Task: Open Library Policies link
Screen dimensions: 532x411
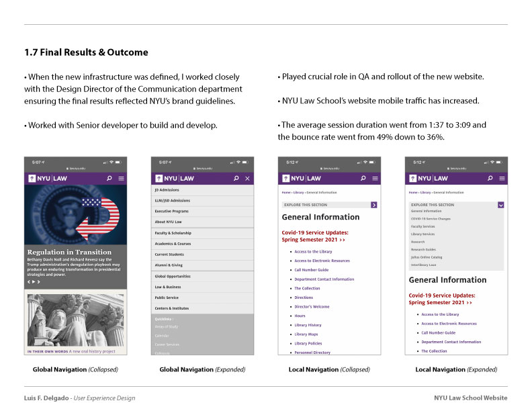Action: point(308,343)
